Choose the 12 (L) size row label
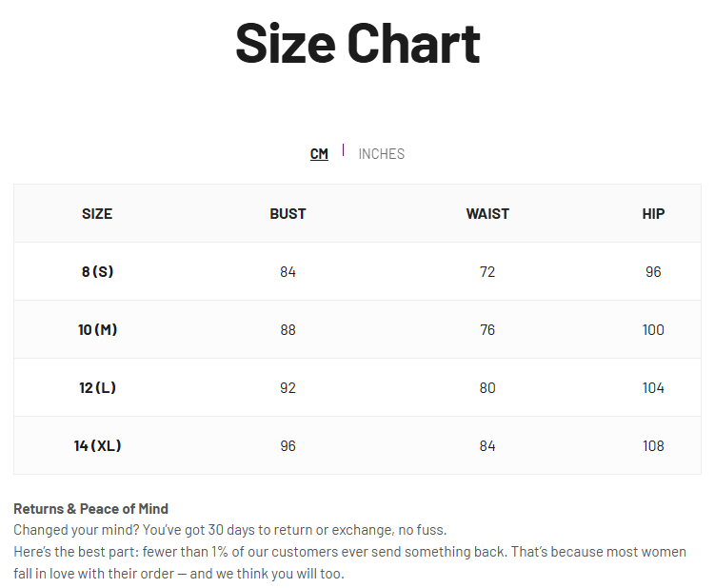The image size is (715, 588). [97, 388]
